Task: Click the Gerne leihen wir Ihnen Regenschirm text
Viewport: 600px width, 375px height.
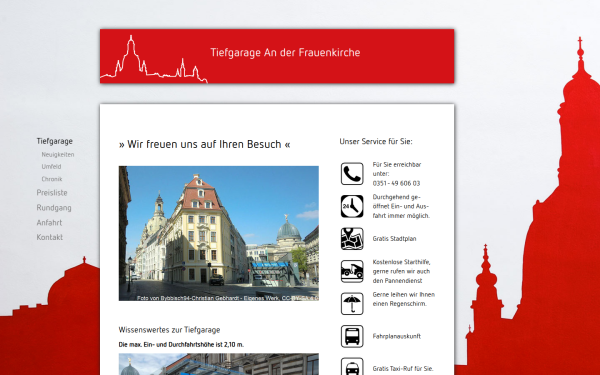Action: click(x=404, y=299)
